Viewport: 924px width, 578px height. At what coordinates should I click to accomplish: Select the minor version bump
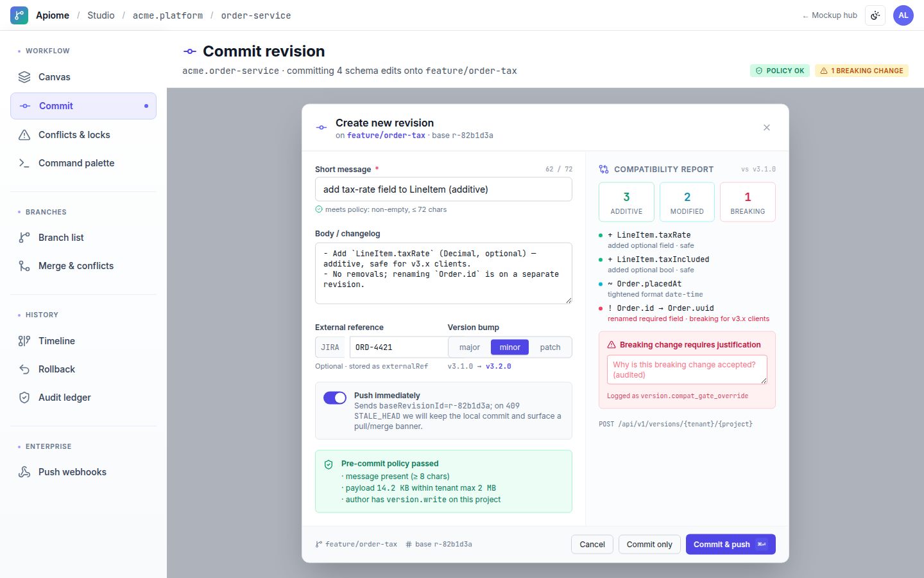click(510, 347)
